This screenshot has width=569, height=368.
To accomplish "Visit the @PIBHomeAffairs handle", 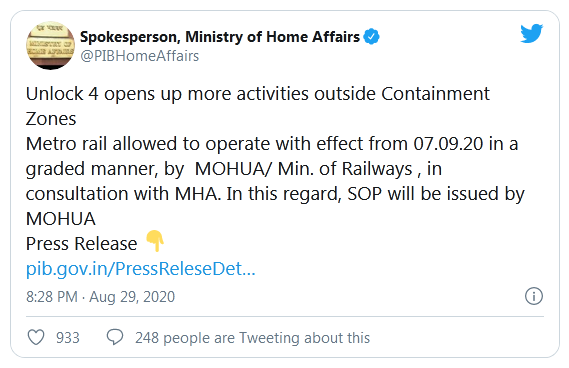I will pos(140,56).
